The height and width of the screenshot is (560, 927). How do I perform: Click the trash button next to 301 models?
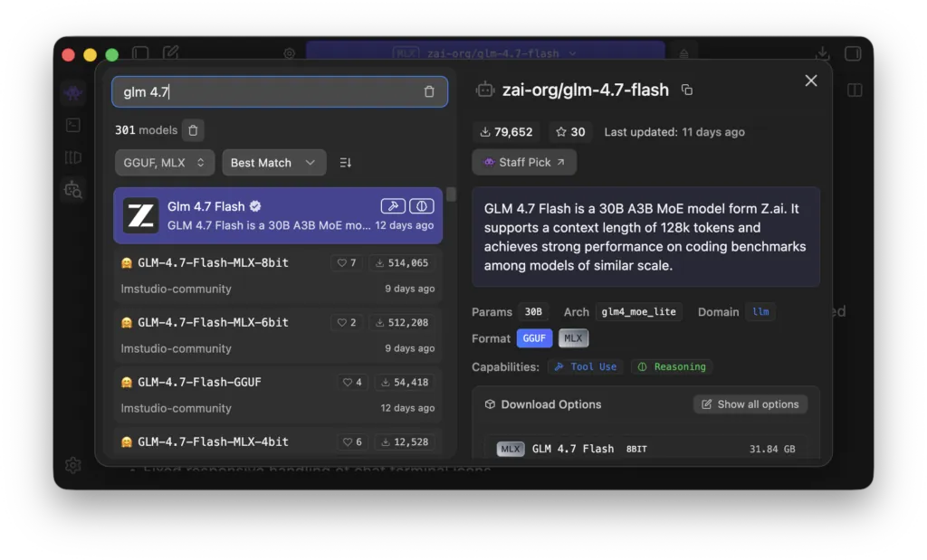(193, 130)
